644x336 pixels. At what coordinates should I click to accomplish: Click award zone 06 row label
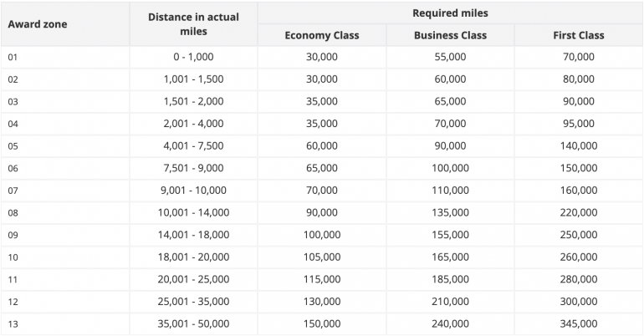(x=13, y=168)
